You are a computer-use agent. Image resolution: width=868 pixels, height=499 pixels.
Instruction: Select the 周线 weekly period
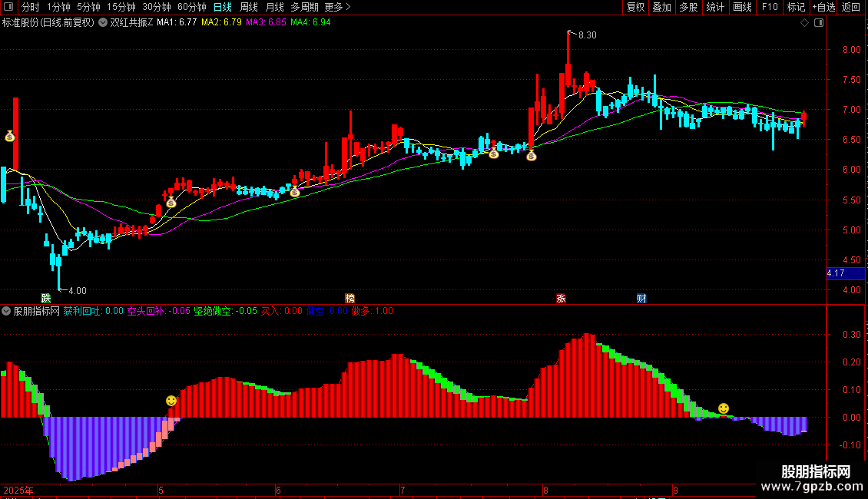pos(249,7)
